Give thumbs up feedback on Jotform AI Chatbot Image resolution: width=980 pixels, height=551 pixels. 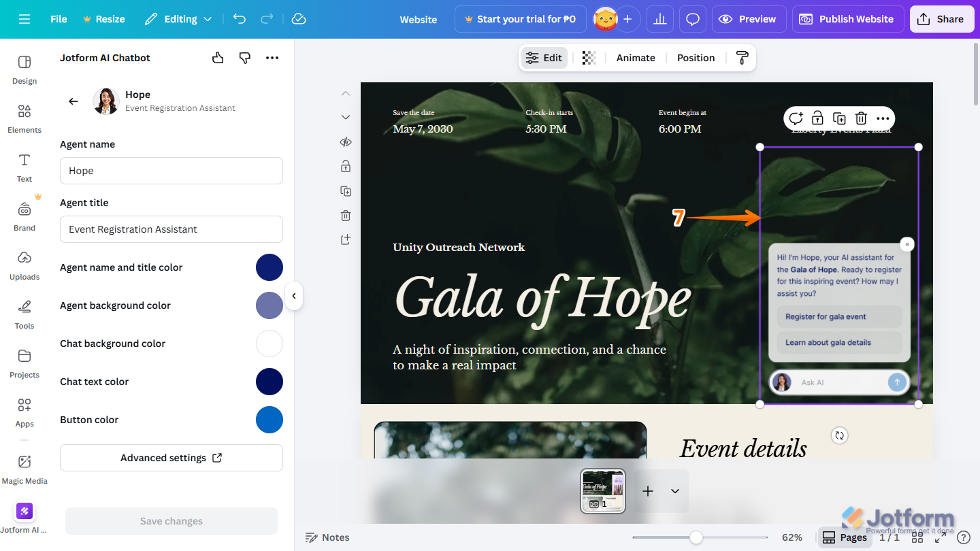tap(217, 58)
